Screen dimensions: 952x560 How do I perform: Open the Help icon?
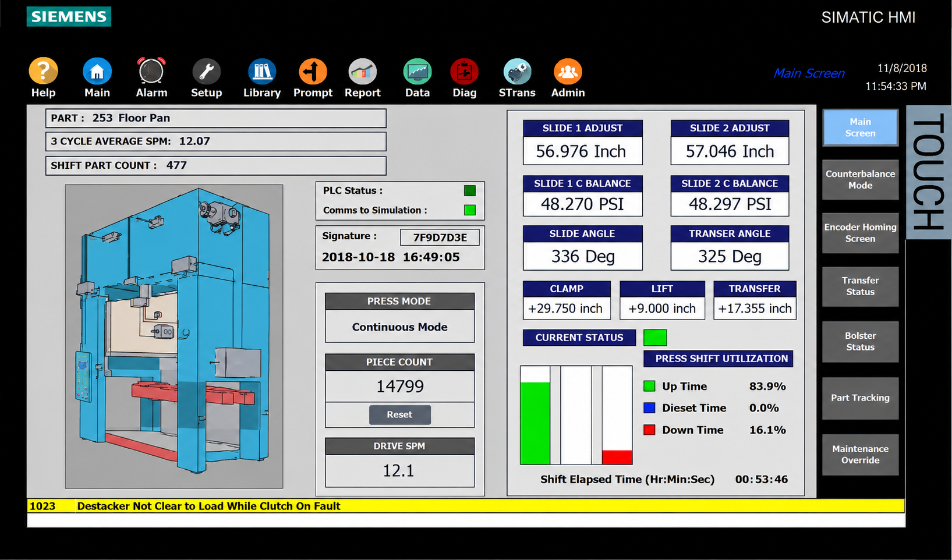tap(44, 72)
